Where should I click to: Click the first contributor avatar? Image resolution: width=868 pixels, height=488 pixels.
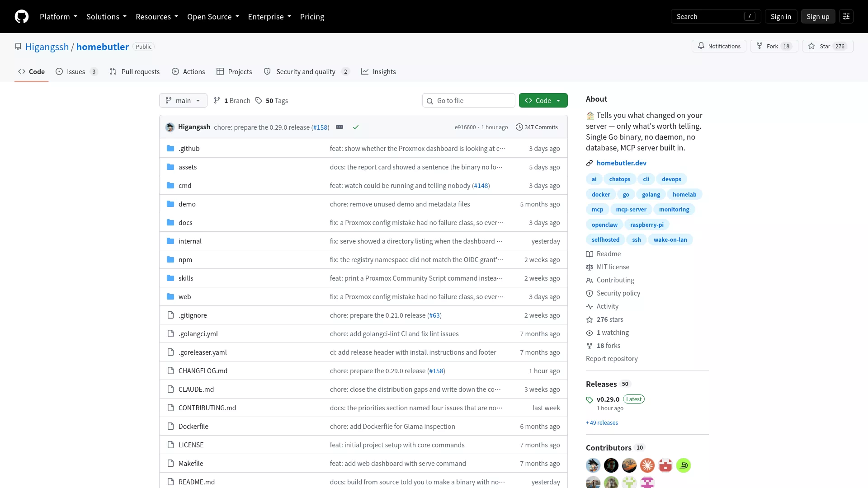coord(593,465)
